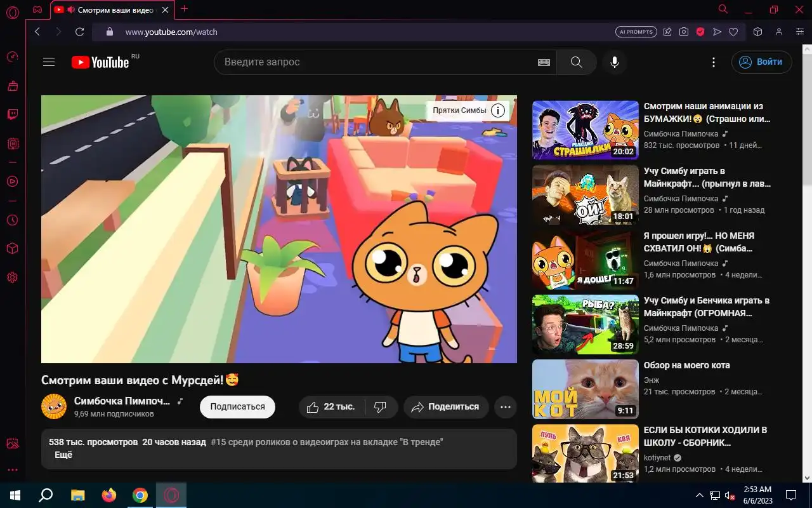The width and height of the screenshot is (812, 508).
Task: Open 'Учу Симбу и Бенчика играть' video title
Action: click(707, 307)
